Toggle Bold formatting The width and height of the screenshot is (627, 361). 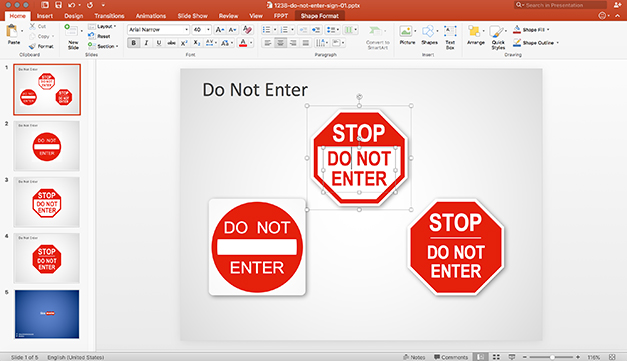134,43
